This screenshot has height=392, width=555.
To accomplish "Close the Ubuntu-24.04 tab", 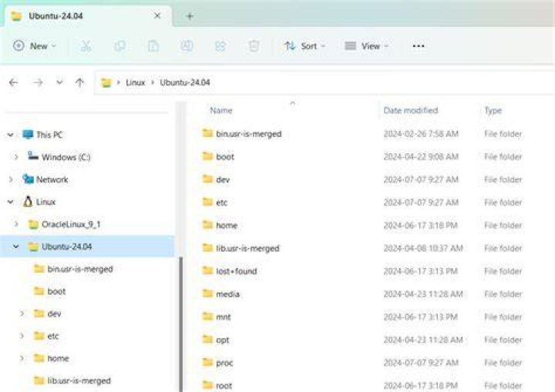I will [157, 16].
